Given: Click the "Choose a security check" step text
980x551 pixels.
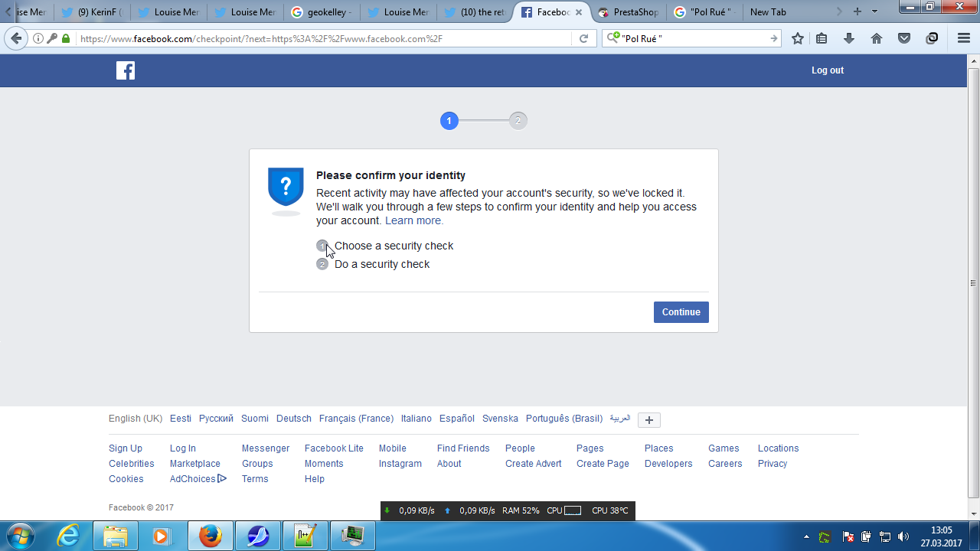Looking at the screenshot, I should [394, 246].
